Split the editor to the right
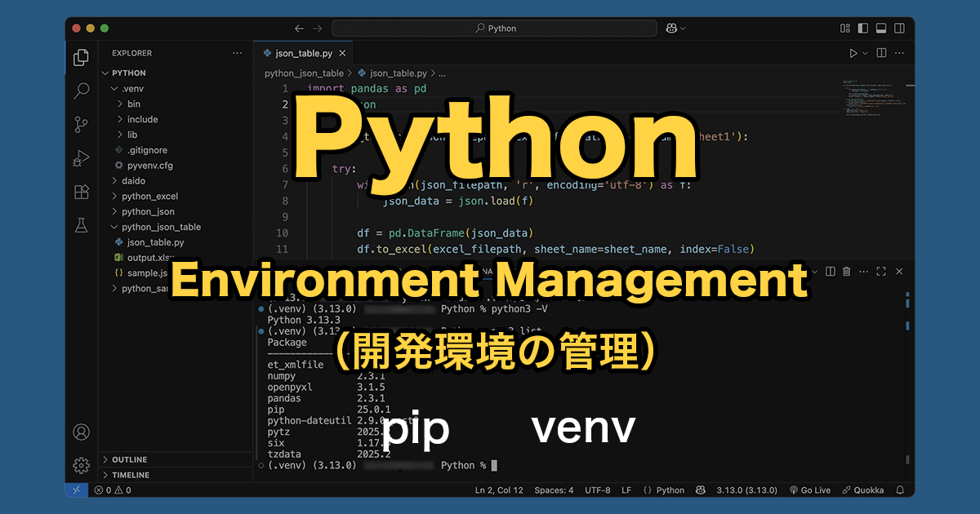This screenshot has height=514, width=980. pos(881,53)
